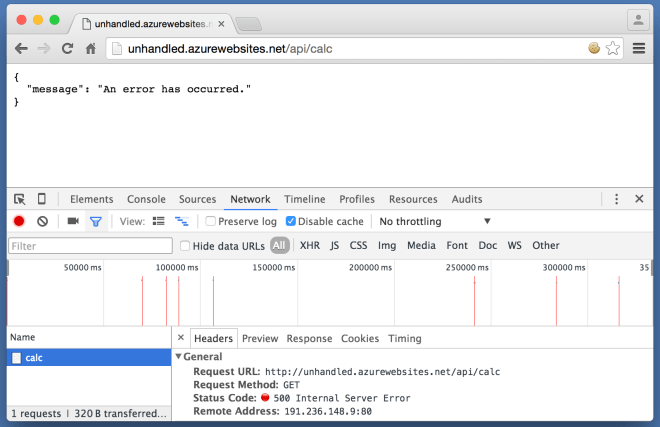The height and width of the screenshot is (427, 660).
Task: Filter requests by Doc
Action: (488, 246)
